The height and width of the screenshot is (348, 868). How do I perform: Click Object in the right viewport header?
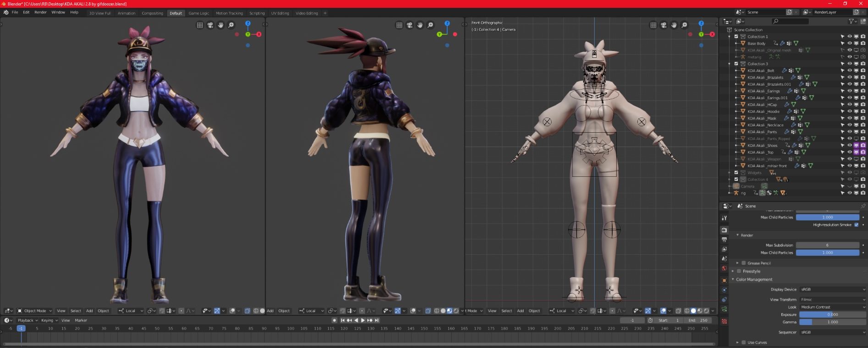(534, 311)
